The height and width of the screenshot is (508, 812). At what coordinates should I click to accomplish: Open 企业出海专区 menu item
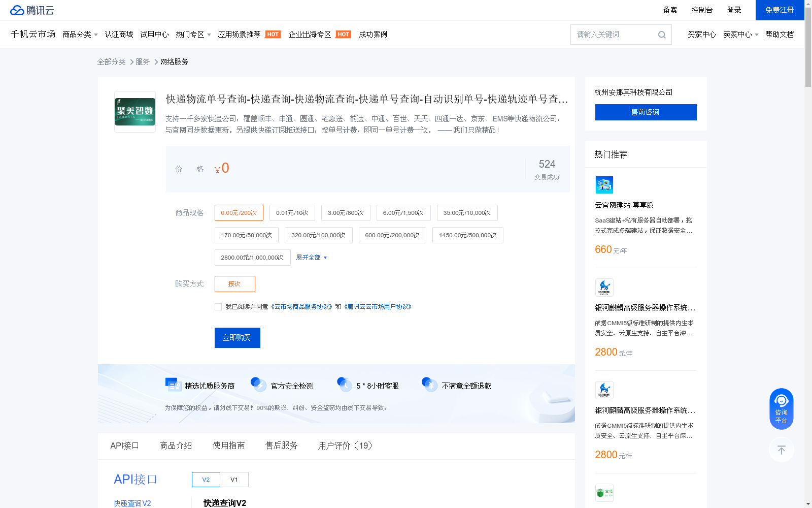(310, 35)
